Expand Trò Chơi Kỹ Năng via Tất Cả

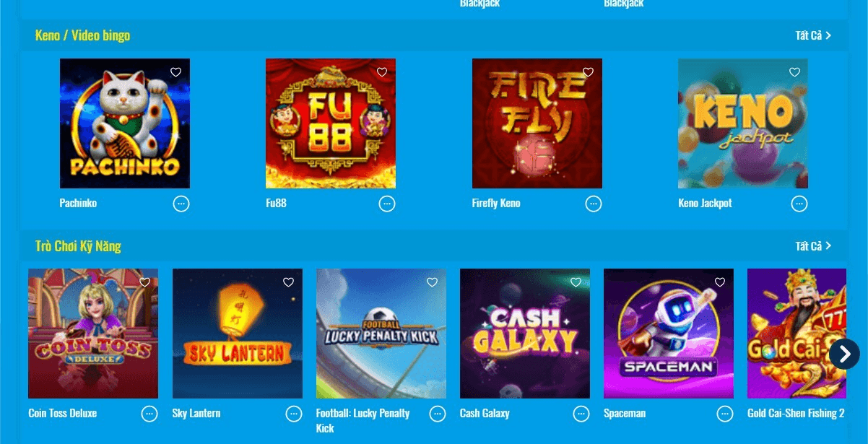(813, 246)
